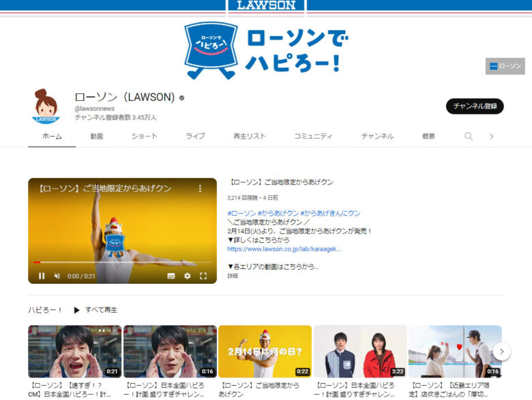Click the 【速すぎ！？CM】 video title
The height and width of the screenshot is (400, 532).
tap(69, 390)
